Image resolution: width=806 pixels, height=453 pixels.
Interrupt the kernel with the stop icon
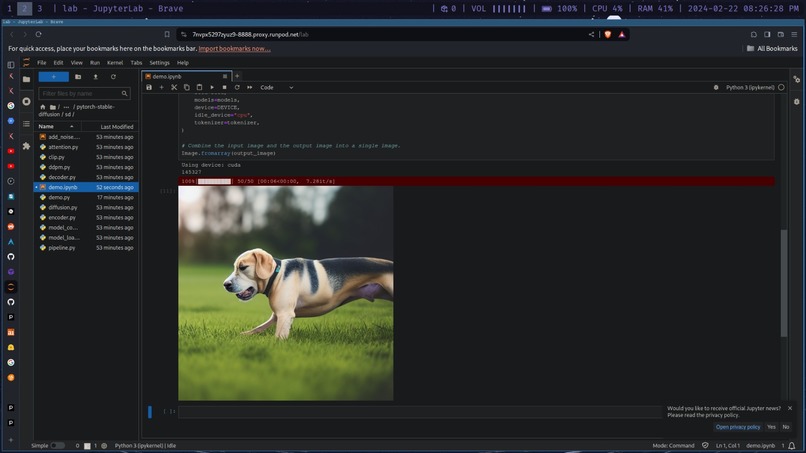[225, 87]
